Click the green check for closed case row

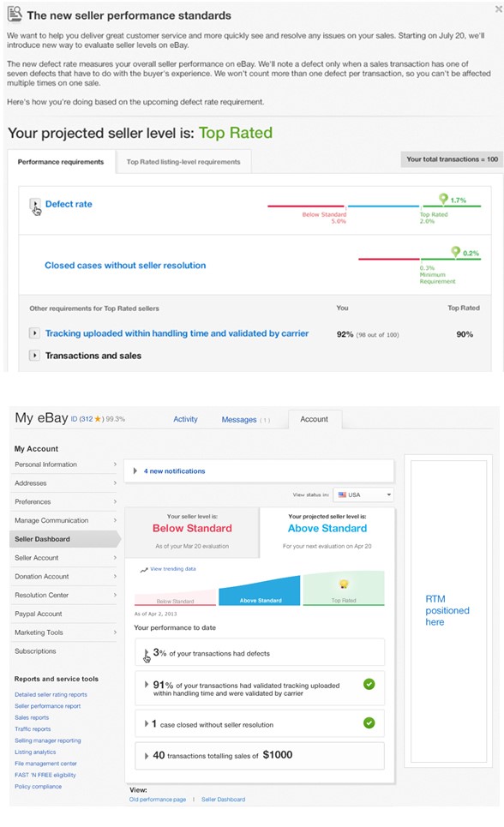tap(369, 722)
